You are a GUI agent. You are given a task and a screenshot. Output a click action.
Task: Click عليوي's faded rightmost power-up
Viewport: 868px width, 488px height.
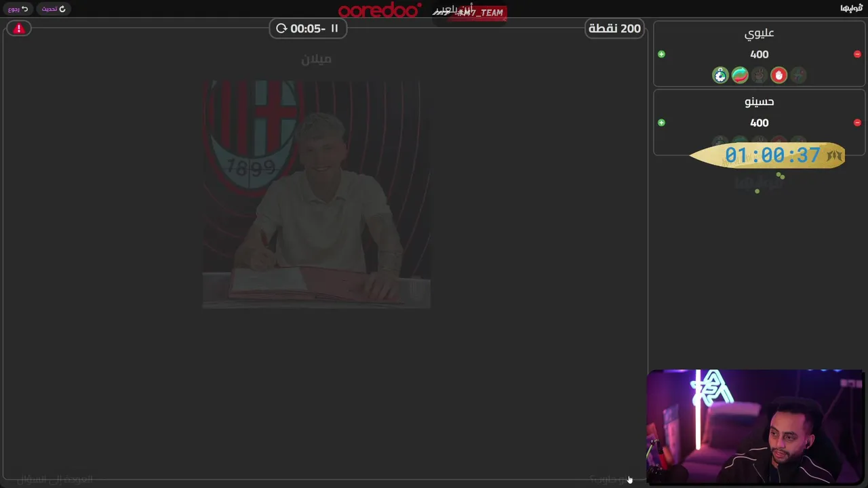pyautogui.click(x=799, y=75)
